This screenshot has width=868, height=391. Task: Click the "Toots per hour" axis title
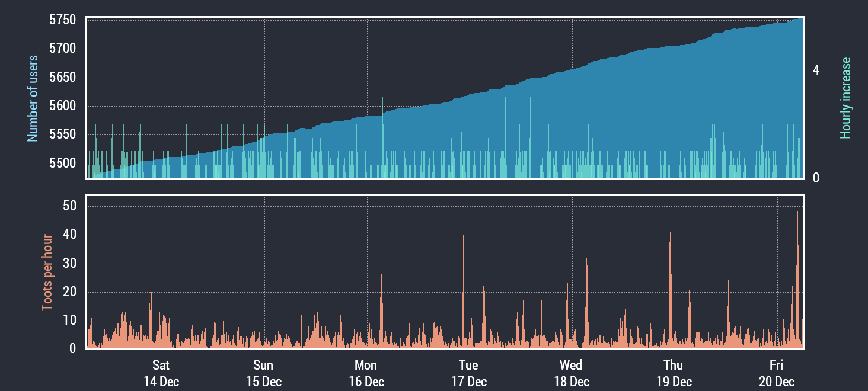point(47,273)
